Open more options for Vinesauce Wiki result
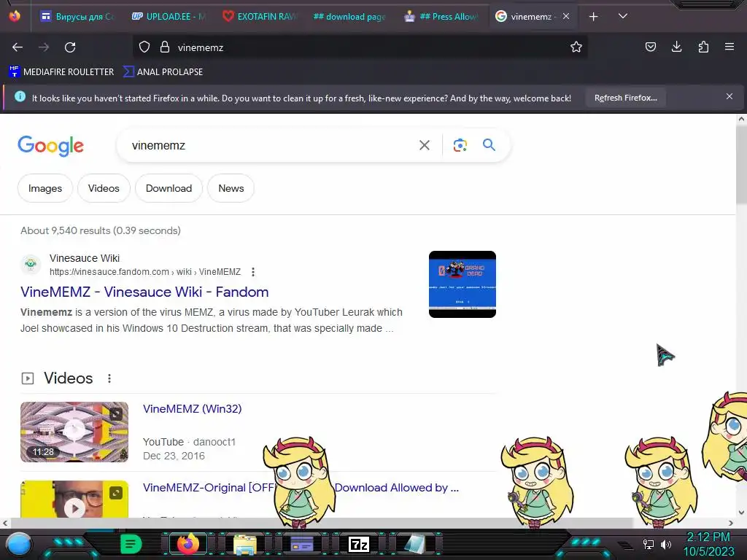This screenshot has height=560, width=747. 253,272
